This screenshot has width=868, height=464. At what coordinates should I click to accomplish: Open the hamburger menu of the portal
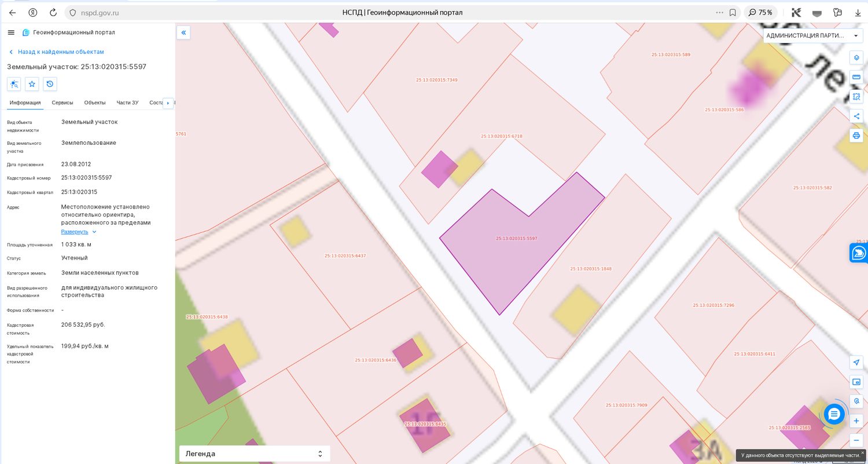[11, 32]
